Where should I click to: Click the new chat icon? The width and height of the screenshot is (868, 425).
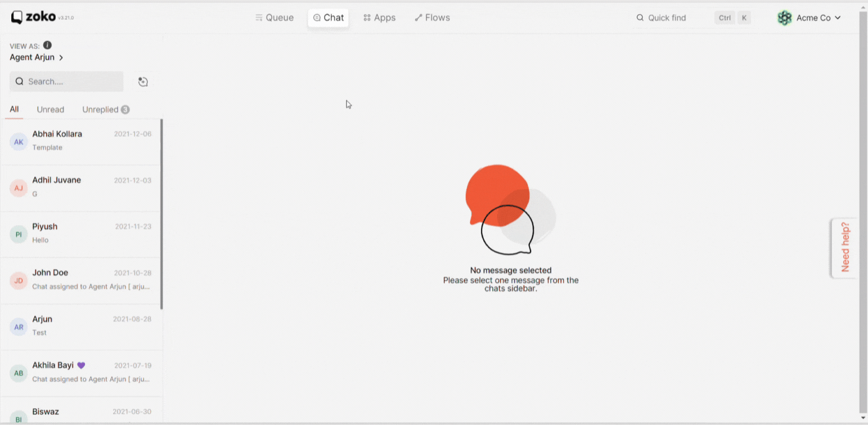pos(143,82)
